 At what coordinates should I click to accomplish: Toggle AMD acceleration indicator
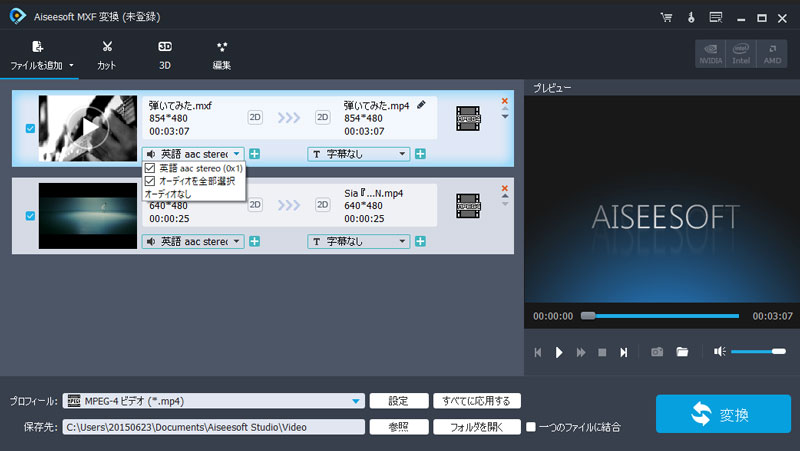(772, 54)
